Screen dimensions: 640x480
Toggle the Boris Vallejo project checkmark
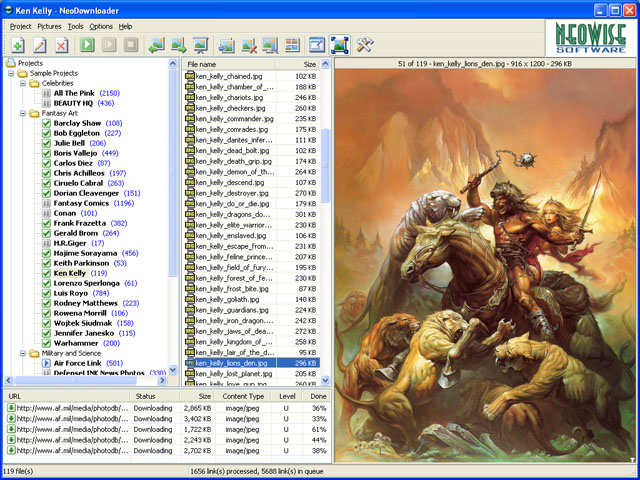(46, 153)
